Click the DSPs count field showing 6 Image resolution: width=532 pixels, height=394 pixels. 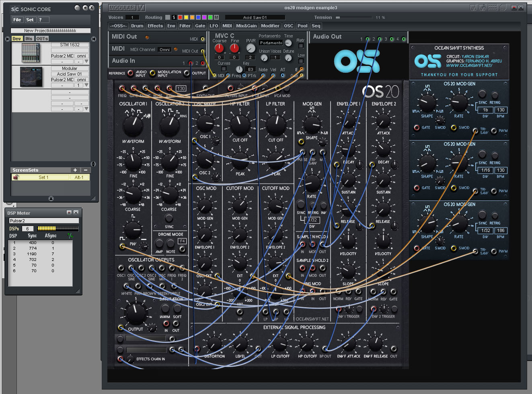[28, 229]
